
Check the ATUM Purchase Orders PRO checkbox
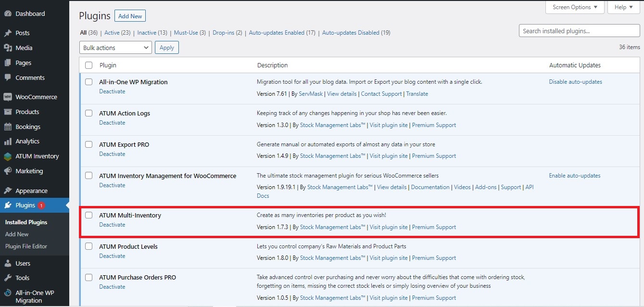click(88, 277)
